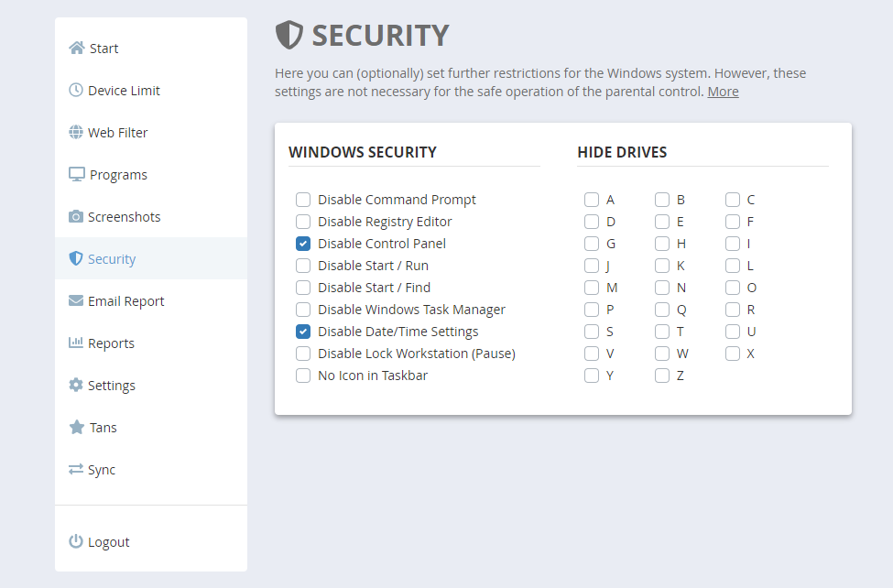Screen dimensions: 893x588
Task: Click the Start home icon
Action: click(76, 48)
